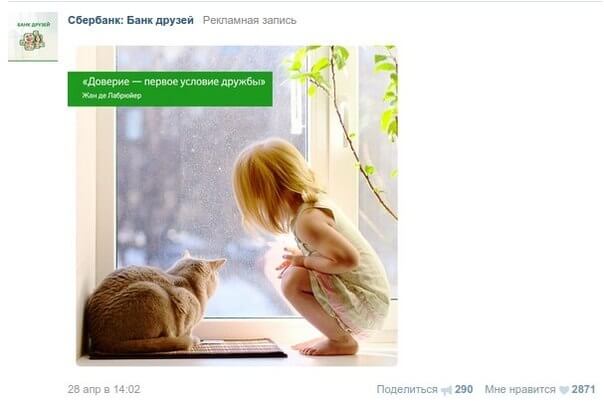
Task: Click the Жан де Лабрюйер author caption
Action: coord(112,95)
